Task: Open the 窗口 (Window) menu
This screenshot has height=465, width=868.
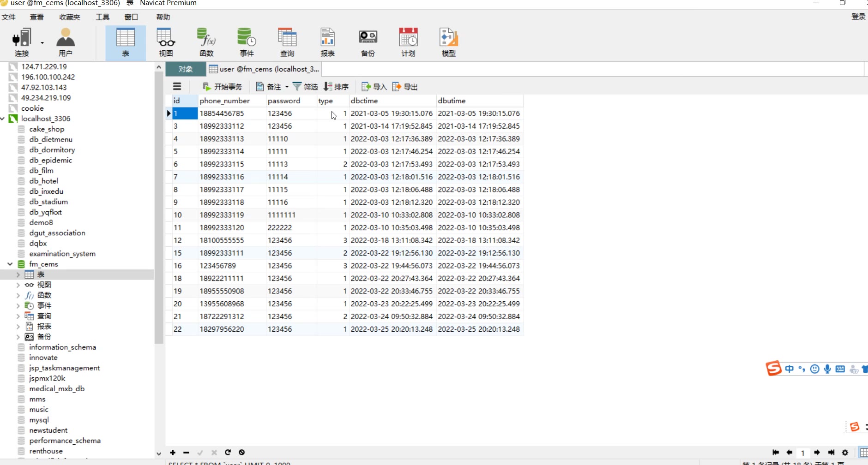Action: [x=131, y=17]
